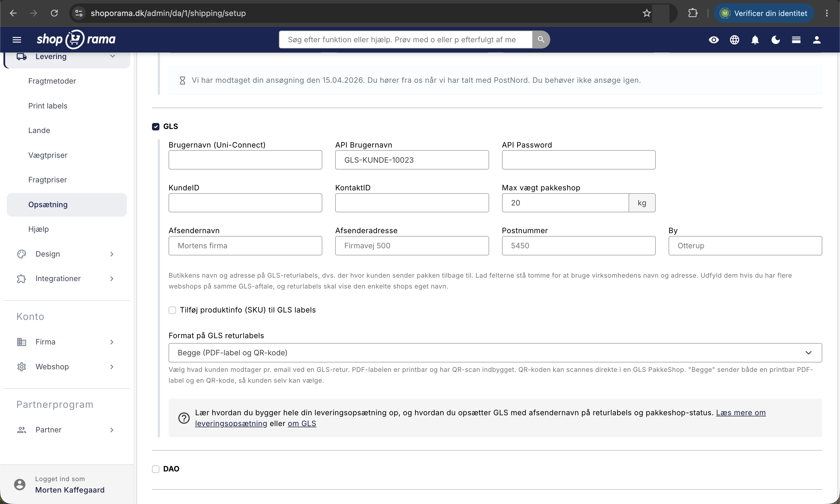The image size is (840, 504).
Task: Open Vægtpriser sidebar item
Action: pos(48,155)
